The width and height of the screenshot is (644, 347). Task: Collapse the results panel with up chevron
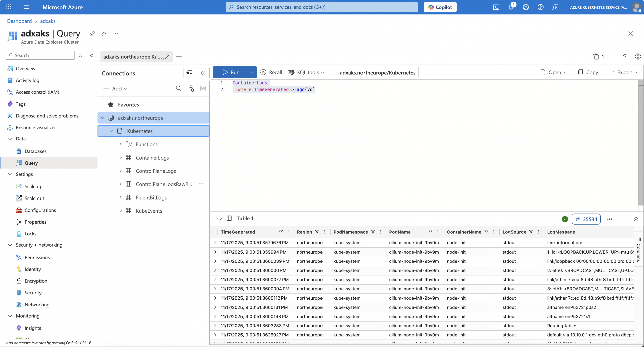pos(636,219)
